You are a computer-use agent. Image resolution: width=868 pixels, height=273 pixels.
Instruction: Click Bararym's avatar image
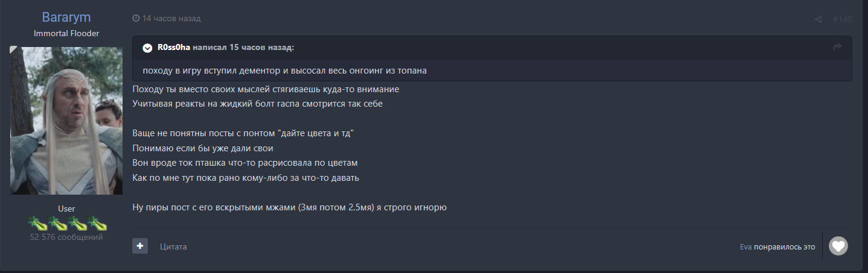click(66, 121)
